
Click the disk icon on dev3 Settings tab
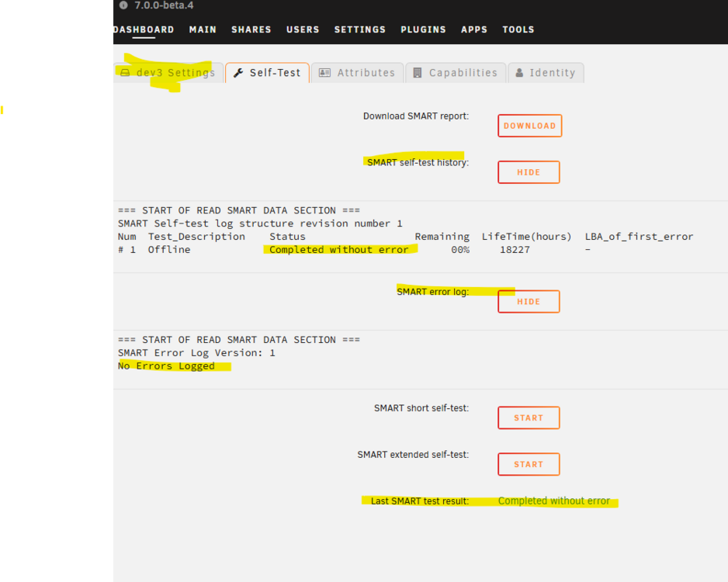click(x=125, y=73)
